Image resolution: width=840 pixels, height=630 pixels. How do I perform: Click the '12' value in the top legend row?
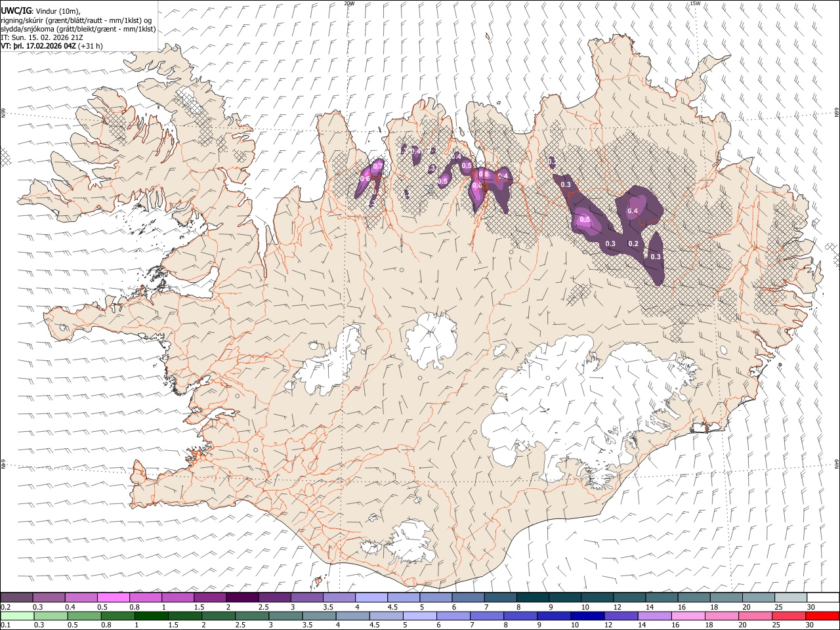click(618, 607)
